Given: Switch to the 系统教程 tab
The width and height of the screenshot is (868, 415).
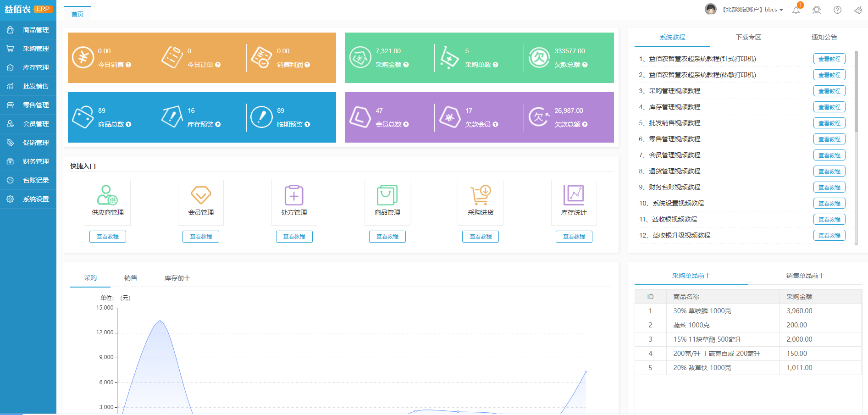Looking at the screenshot, I should (672, 37).
